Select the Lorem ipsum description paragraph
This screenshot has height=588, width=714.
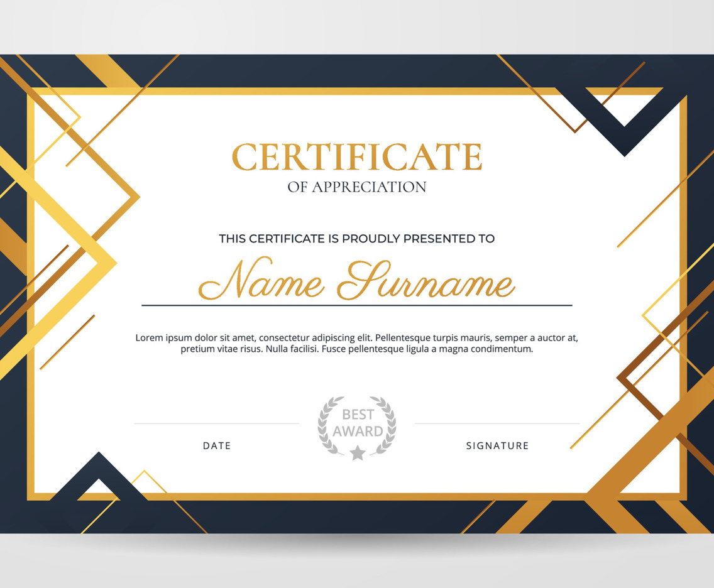356,343
